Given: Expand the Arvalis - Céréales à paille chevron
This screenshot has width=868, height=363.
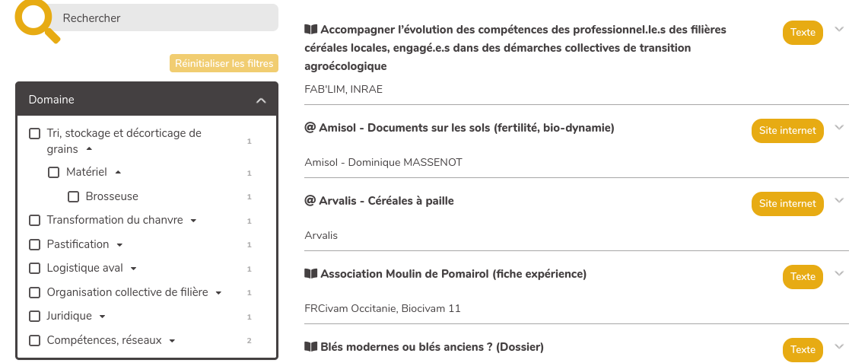Looking at the screenshot, I should pos(839,200).
